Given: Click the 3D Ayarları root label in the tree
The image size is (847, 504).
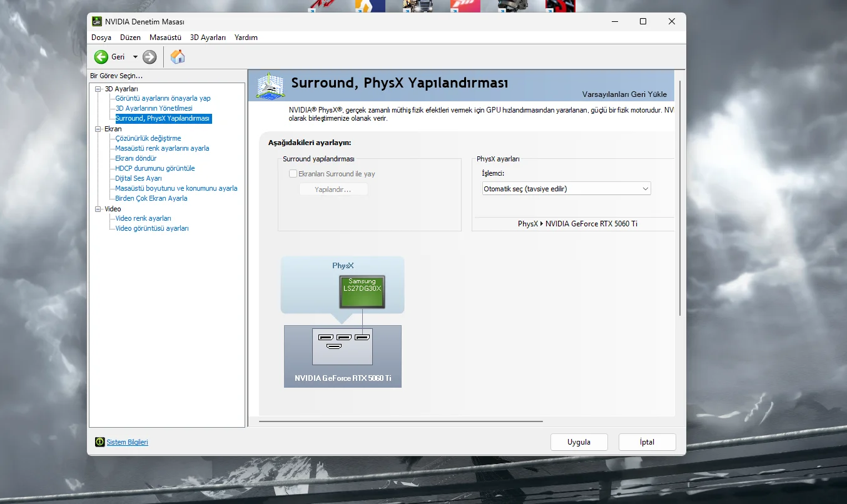Looking at the screenshot, I should click(x=121, y=89).
